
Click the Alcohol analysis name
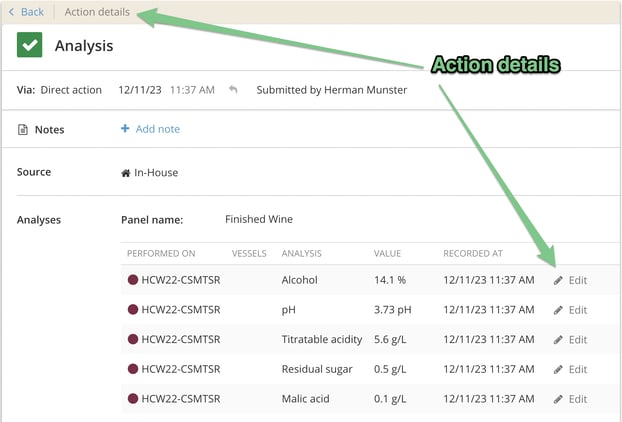(299, 280)
